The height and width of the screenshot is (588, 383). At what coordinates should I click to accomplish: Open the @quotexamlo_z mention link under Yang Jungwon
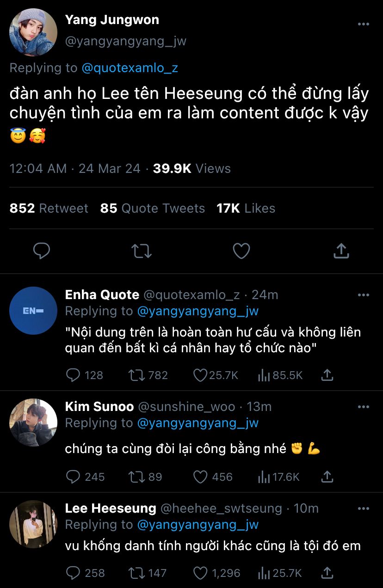coord(130,68)
